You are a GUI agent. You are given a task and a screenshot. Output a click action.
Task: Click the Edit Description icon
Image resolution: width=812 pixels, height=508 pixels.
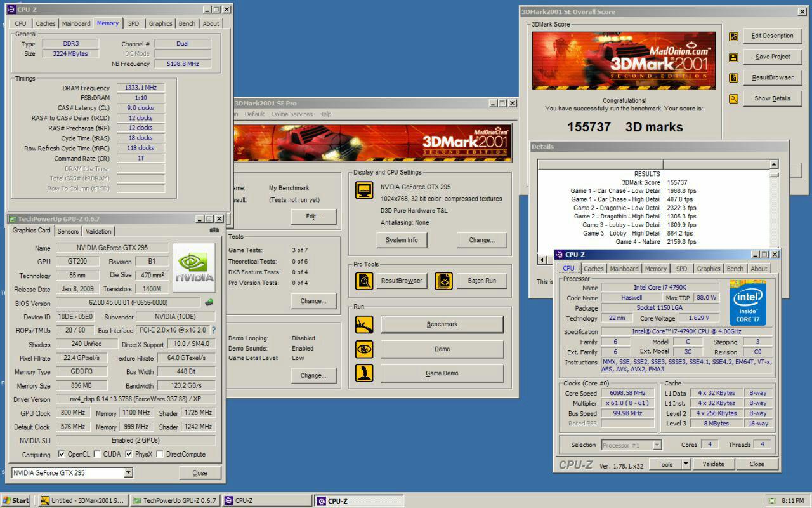click(733, 36)
